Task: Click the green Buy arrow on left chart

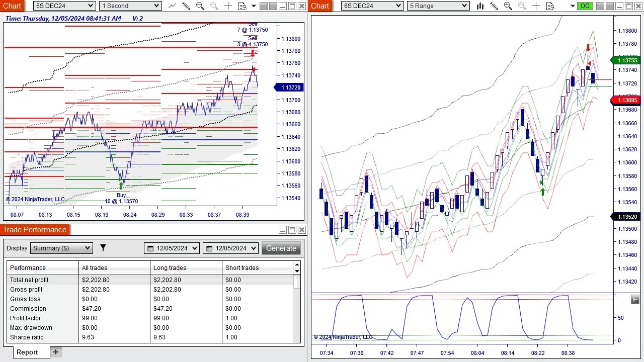Action: pos(121,186)
